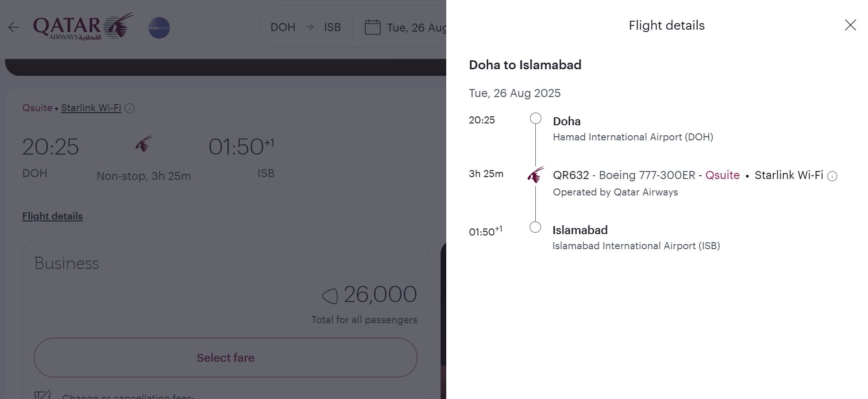
Task: Click the Starlink Wi-Fi underlined link
Action: [91, 108]
